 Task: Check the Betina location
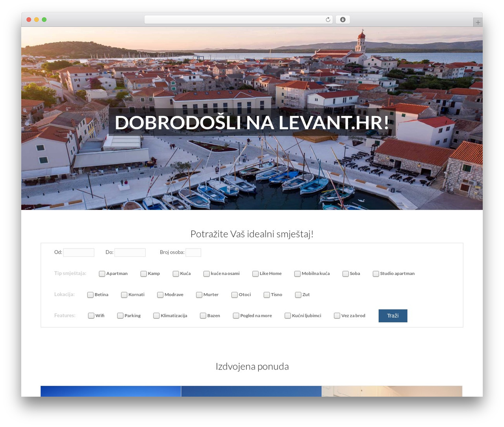click(x=91, y=295)
